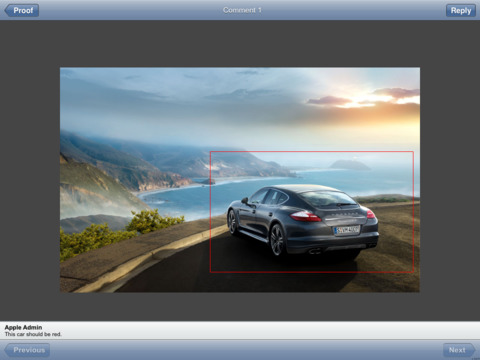
Task: Go back to the Proof screen
Action: pos(22,10)
